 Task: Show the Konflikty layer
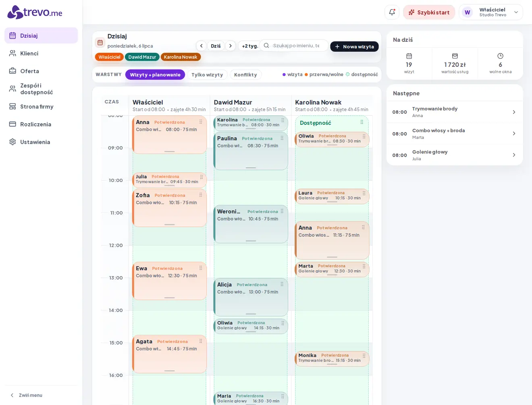245,74
